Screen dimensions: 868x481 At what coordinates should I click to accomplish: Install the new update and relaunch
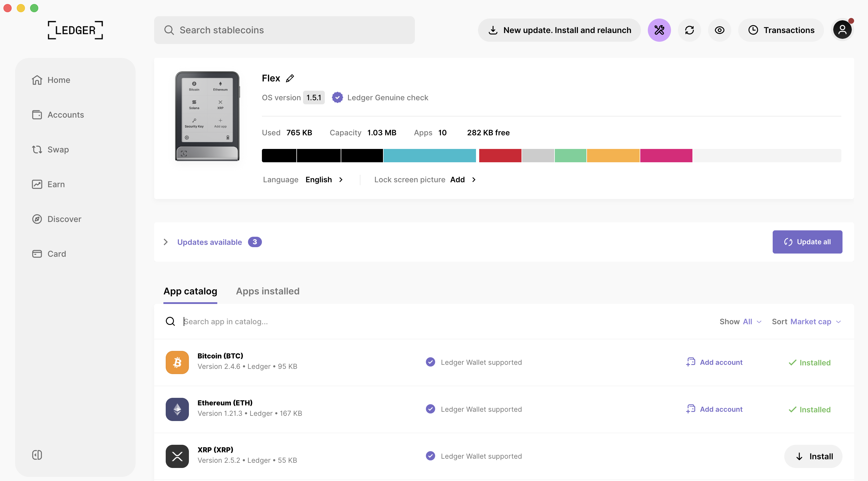(x=559, y=30)
